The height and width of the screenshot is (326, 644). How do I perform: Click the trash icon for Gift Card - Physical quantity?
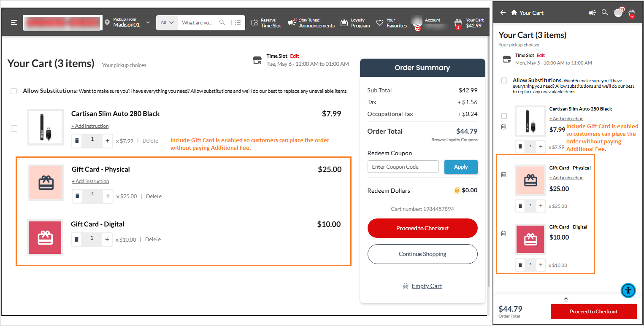[77, 196]
